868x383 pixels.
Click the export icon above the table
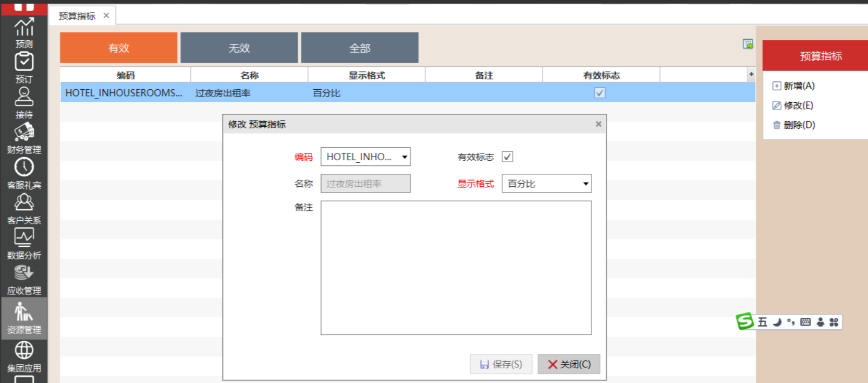pos(748,44)
